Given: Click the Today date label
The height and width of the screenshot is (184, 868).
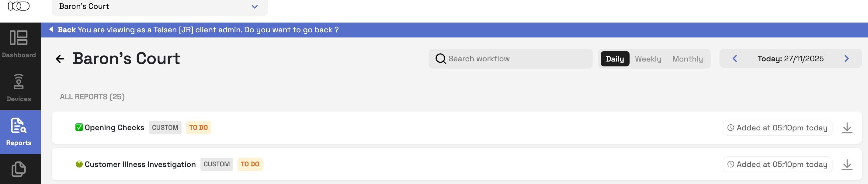Looking at the screenshot, I should pyautogui.click(x=790, y=59).
